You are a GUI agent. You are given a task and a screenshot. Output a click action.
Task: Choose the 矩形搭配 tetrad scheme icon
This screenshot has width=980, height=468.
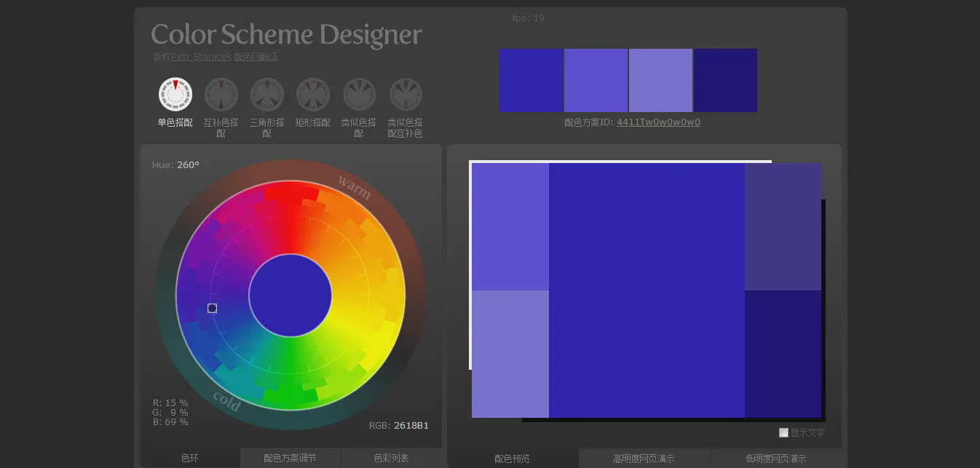[x=313, y=95]
